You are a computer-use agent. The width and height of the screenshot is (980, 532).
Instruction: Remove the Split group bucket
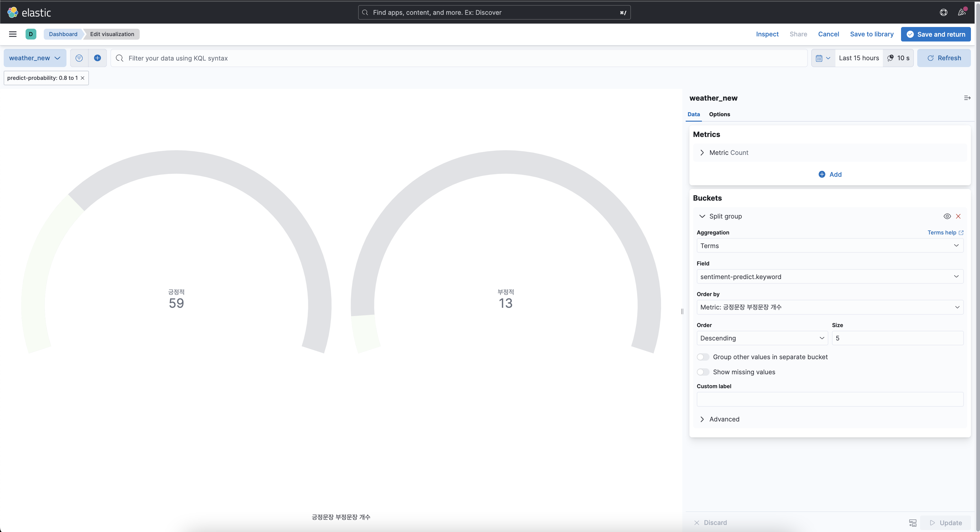pos(958,217)
